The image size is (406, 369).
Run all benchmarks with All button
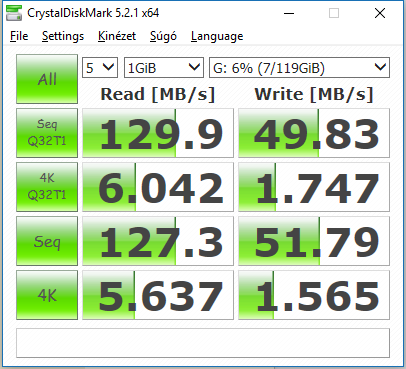[47, 79]
